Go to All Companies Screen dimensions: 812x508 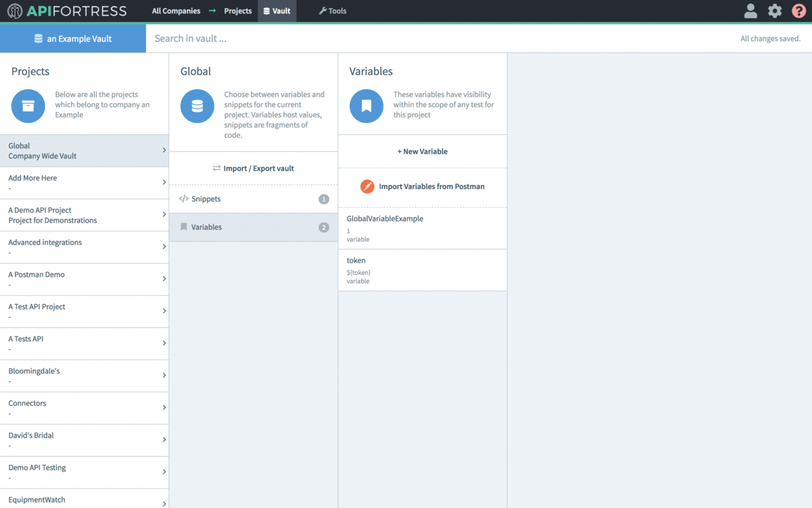(x=176, y=11)
